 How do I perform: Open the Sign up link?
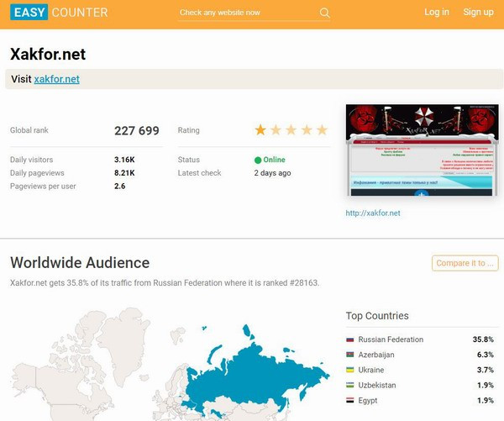coord(478,12)
